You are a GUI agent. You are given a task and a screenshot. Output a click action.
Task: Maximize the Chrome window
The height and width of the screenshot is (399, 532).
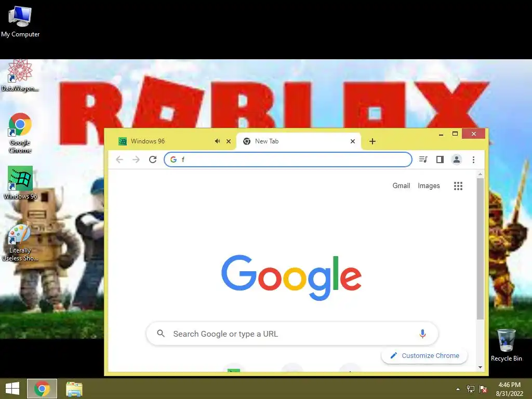(455, 134)
